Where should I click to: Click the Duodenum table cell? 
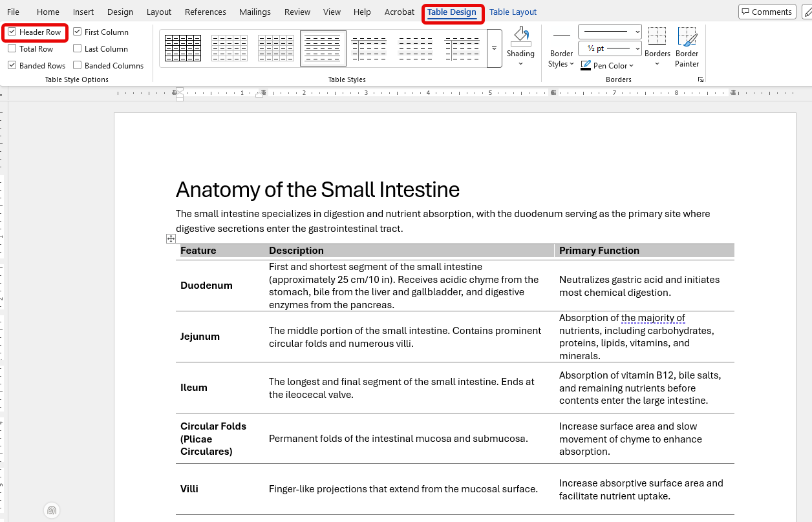[x=220, y=286]
